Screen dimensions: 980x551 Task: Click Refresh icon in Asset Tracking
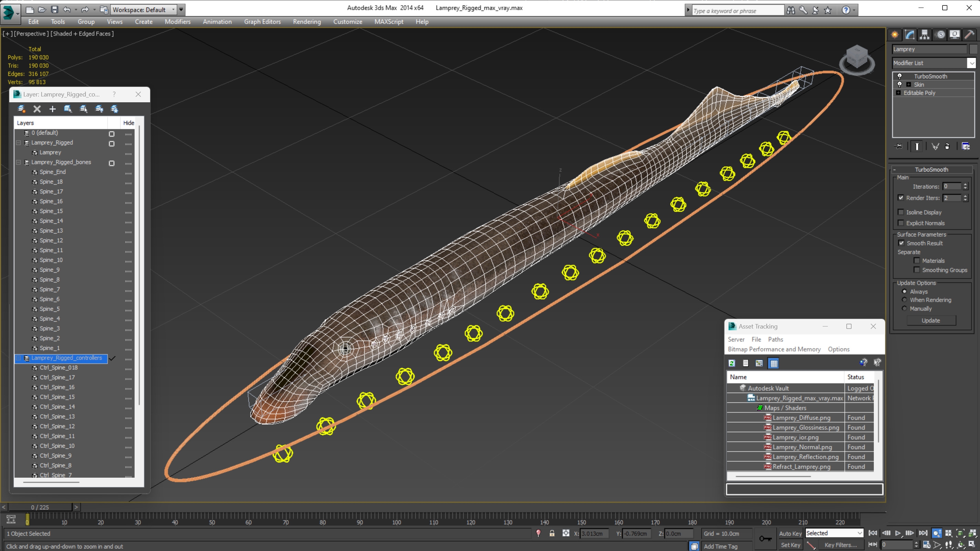(732, 363)
